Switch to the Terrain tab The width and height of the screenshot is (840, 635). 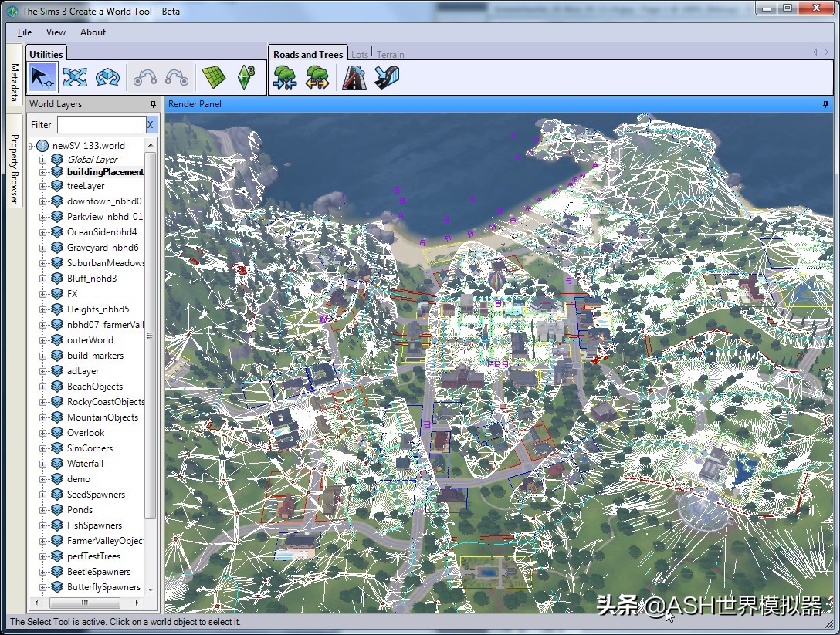(x=390, y=55)
